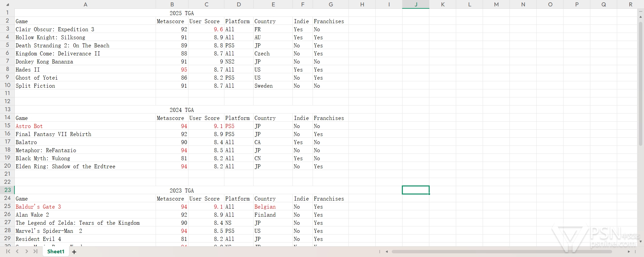644x257 pixels.
Task: Click the 2025 TGA title cell
Action: (x=181, y=13)
